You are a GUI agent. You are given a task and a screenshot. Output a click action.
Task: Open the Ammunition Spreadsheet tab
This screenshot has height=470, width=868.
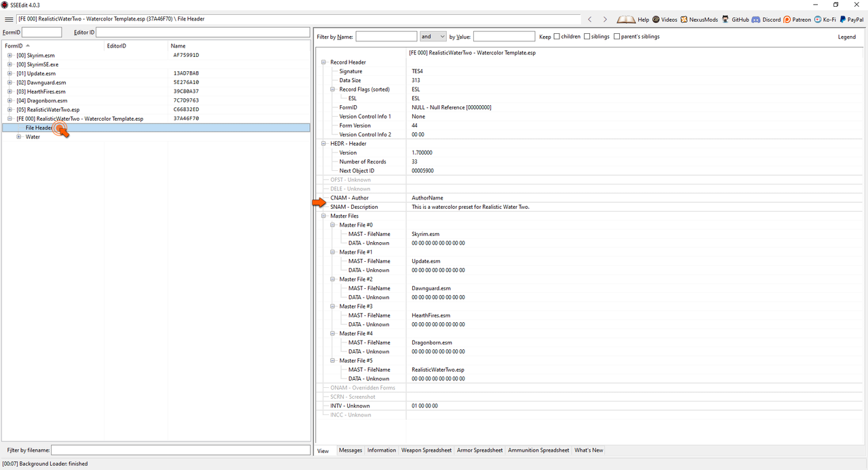(538, 450)
